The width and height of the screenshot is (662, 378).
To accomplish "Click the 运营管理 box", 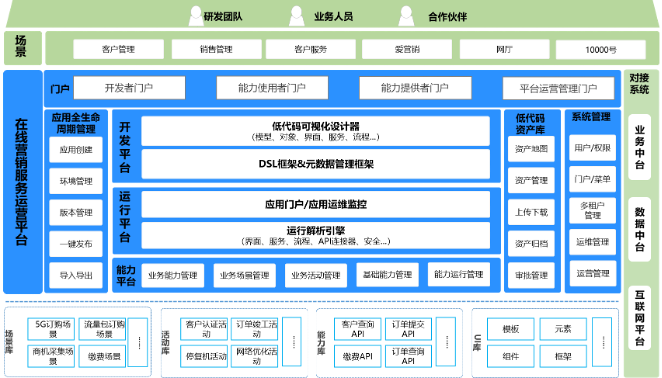I will point(592,273).
